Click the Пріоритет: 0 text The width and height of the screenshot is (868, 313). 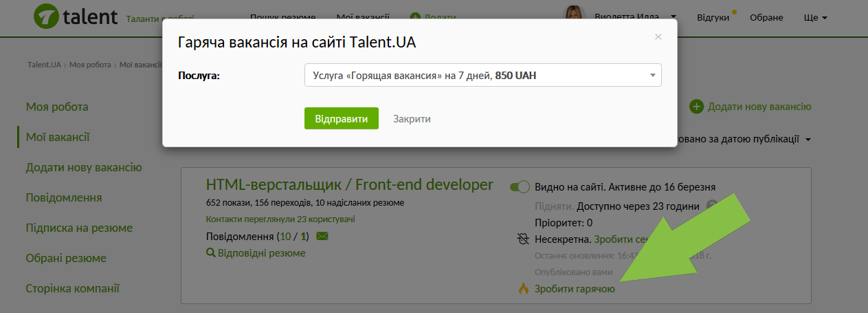point(564,223)
